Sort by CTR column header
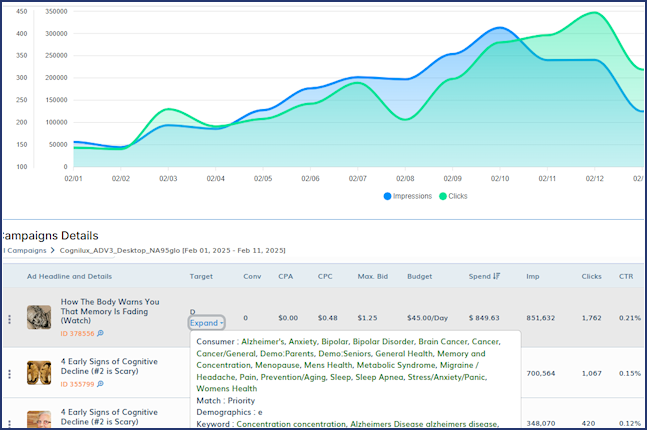The width and height of the screenshot is (647, 430). (x=626, y=276)
